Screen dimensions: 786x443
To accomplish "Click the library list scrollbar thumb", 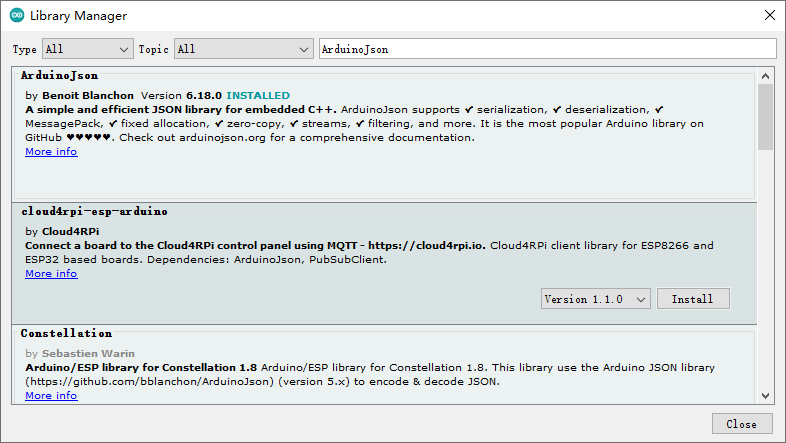I will pos(765,117).
